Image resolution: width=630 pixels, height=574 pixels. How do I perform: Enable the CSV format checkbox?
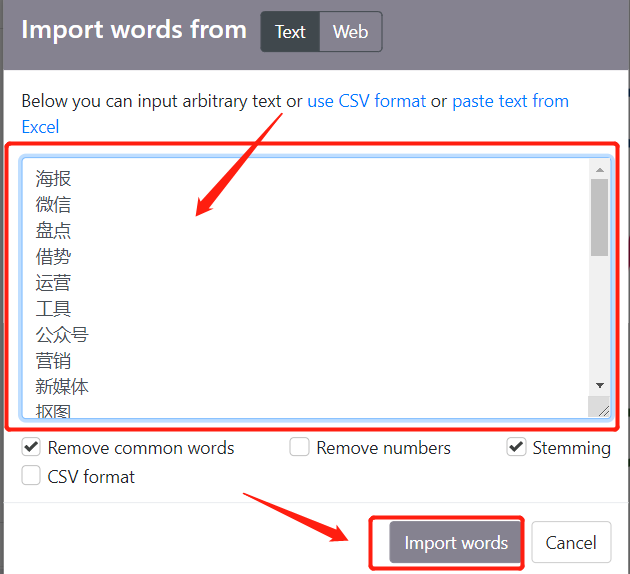tap(31, 476)
